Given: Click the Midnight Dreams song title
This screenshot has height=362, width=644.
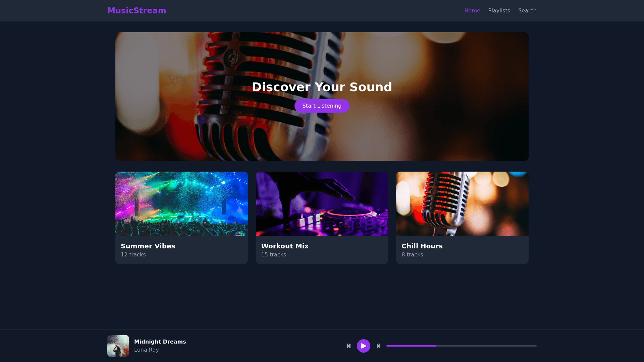Looking at the screenshot, I should tap(160, 342).
